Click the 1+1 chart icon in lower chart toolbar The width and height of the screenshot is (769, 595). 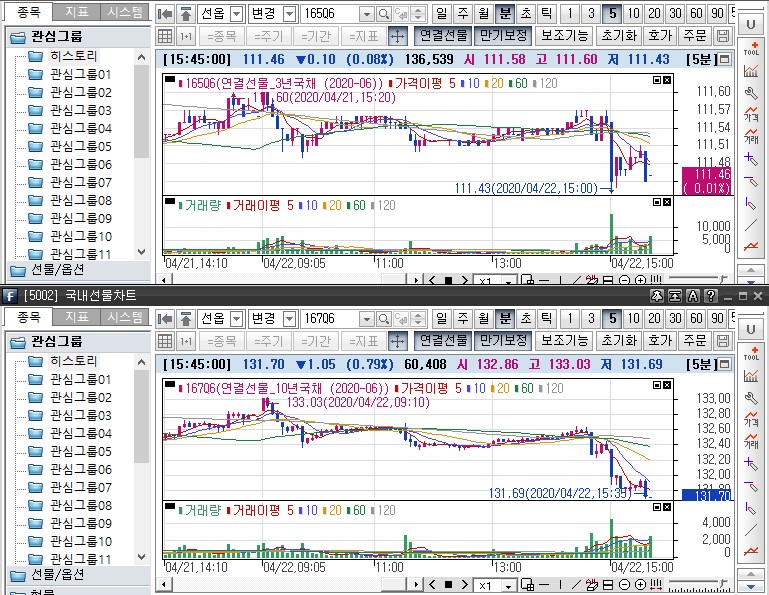(187, 341)
